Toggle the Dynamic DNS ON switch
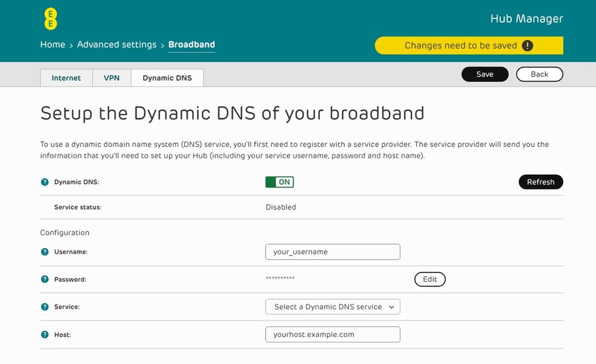This screenshot has height=364, width=596. pyautogui.click(x=279, y=182)
